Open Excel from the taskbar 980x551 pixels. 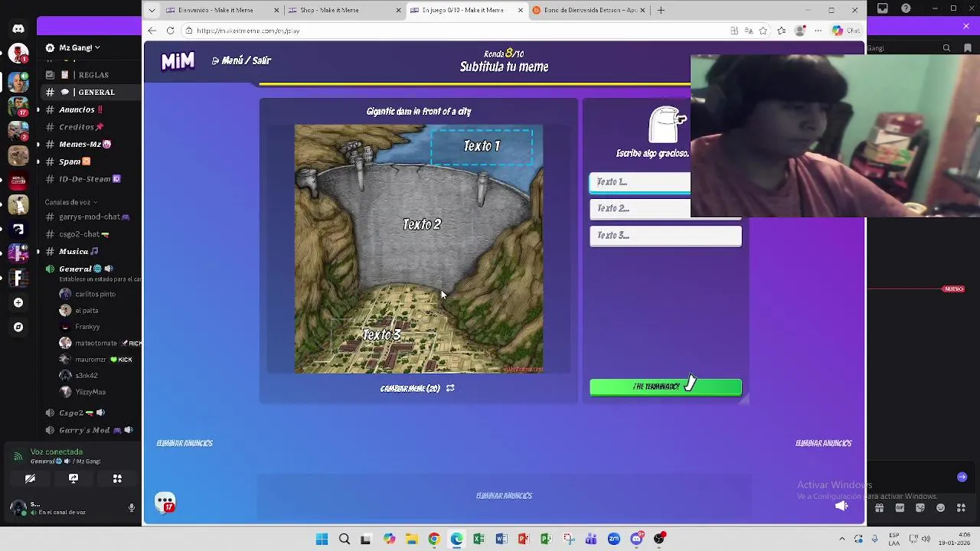click(479, 539)
